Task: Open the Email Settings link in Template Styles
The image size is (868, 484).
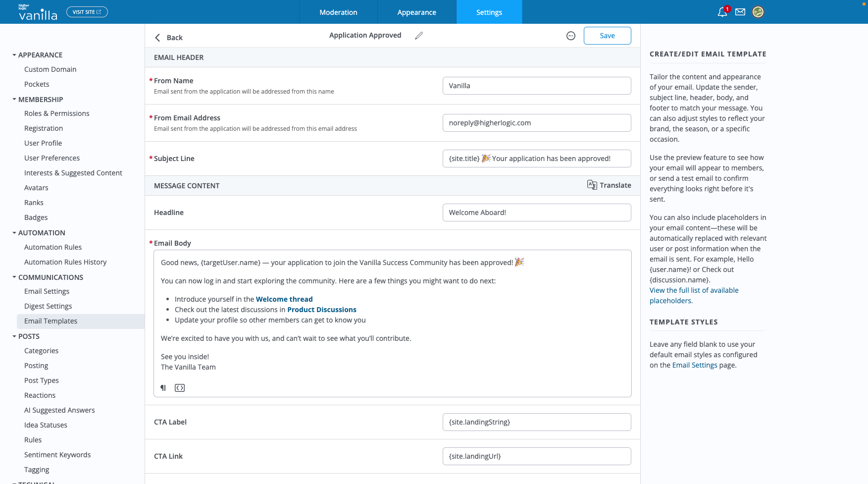Action: pyautogui.click(x=695, y=365)
